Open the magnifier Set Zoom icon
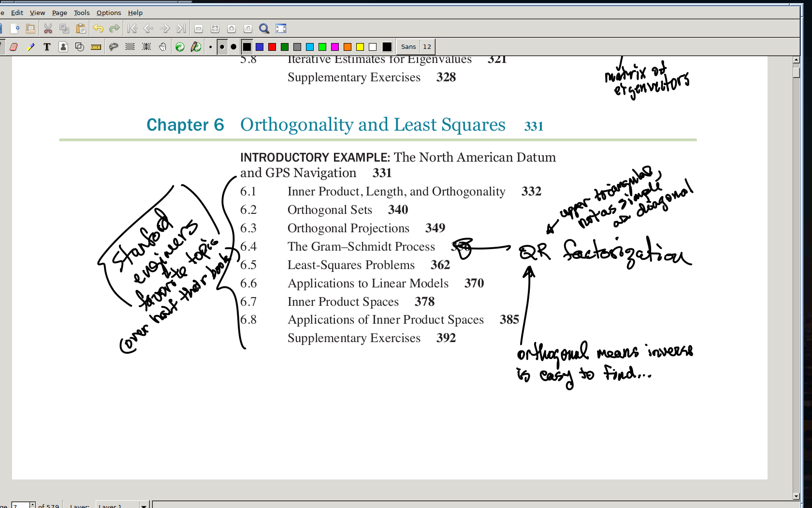 click(x=264, y=29)
